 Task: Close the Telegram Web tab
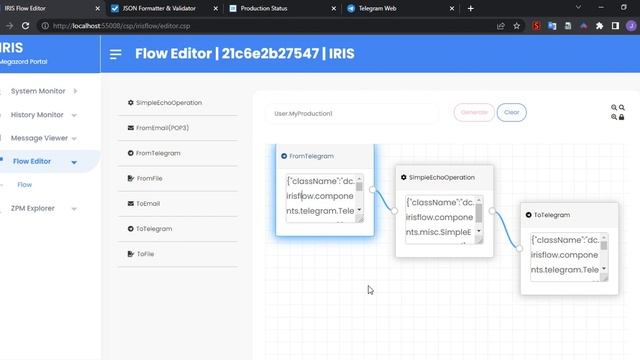click(451, 8)
